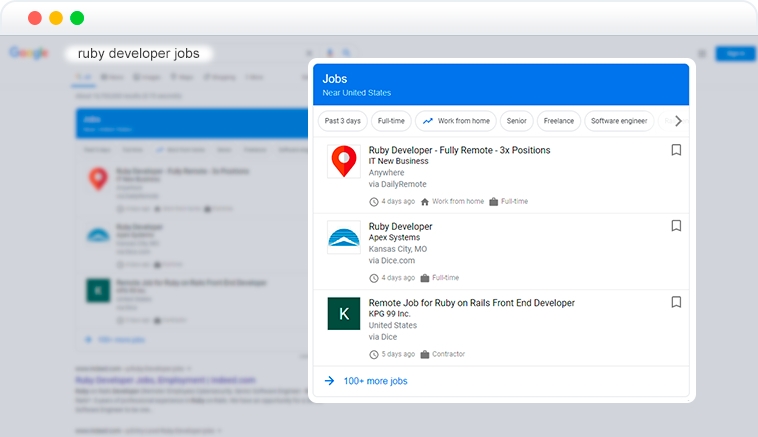
Task: Open 100+ more jobs link
Action: pos(376,381)
